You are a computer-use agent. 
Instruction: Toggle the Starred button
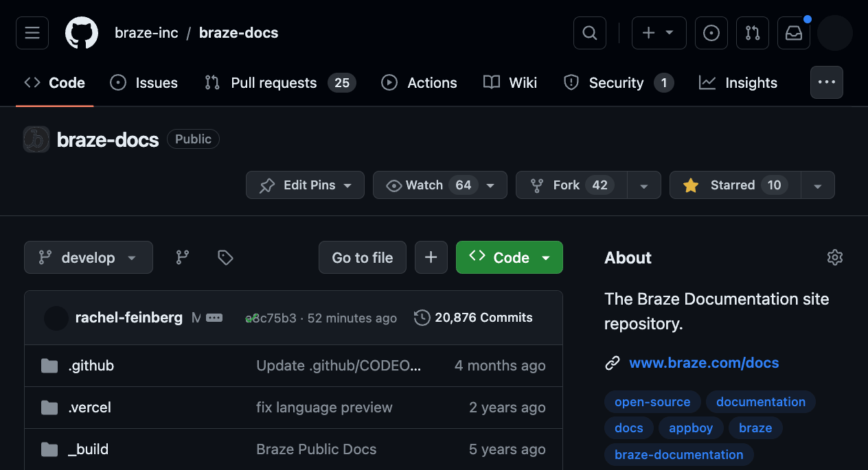(735, 185)
